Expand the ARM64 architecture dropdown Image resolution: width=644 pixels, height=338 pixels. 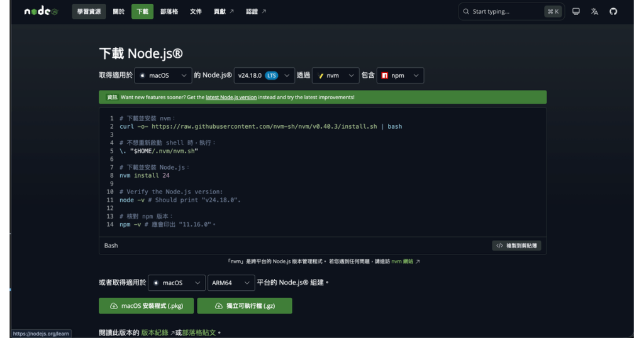[231, 283]
